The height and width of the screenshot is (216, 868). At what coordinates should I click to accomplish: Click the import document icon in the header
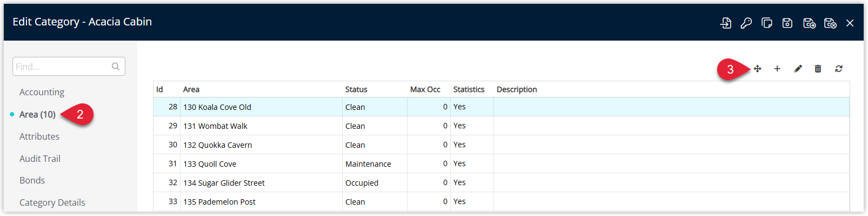pos(726,23)
